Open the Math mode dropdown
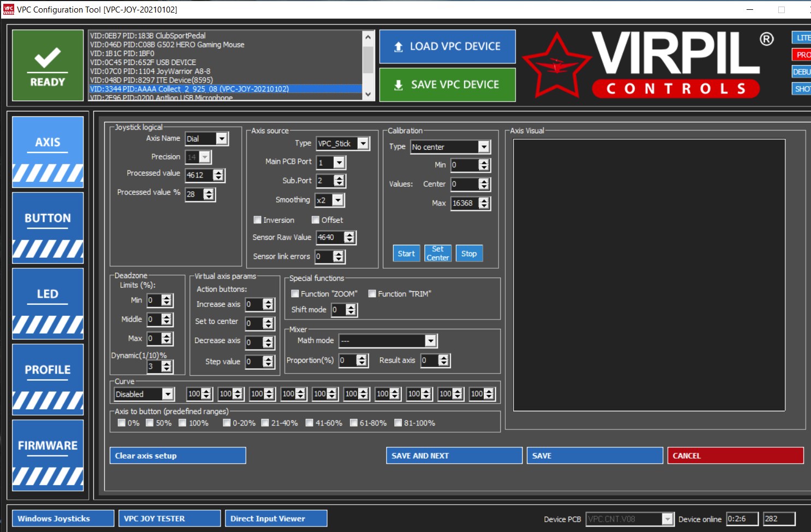 (x=431, y=341)
